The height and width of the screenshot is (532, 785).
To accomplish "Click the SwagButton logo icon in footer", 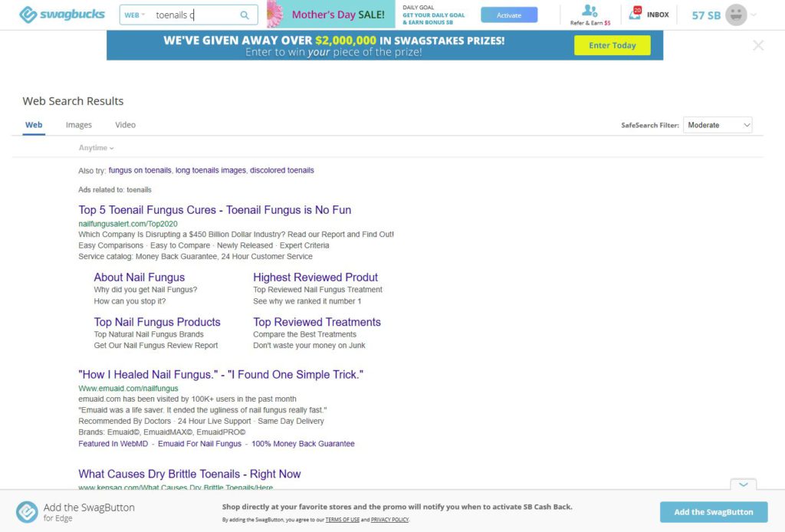I will coord(27,511).
